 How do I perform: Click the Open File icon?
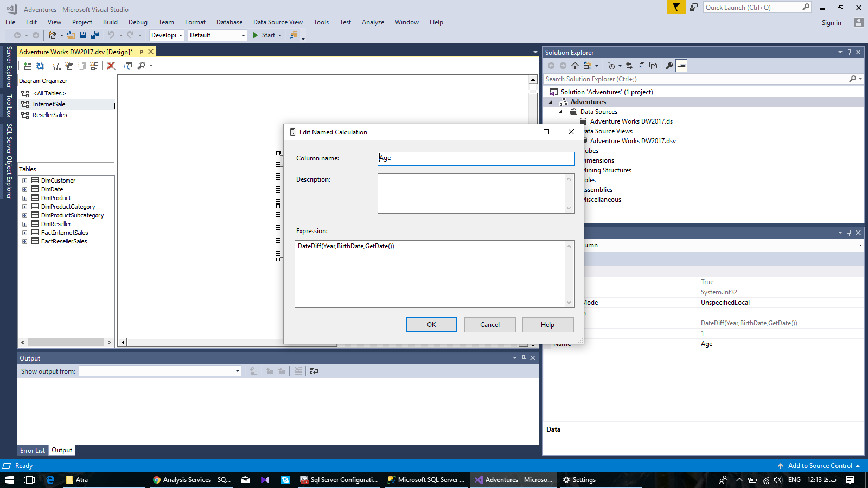(71, 35)
